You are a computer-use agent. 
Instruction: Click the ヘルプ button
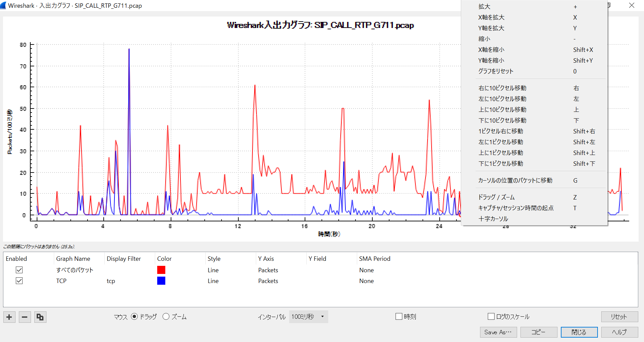(x=619, y=332)
